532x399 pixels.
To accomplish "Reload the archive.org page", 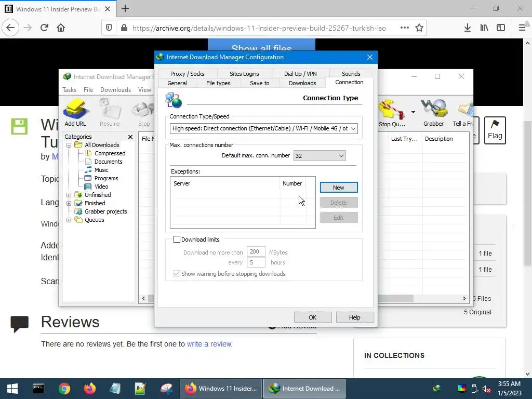I will [44, 28].
